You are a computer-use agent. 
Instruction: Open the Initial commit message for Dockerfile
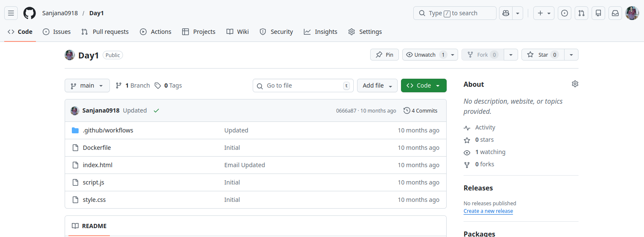(232, 148)
